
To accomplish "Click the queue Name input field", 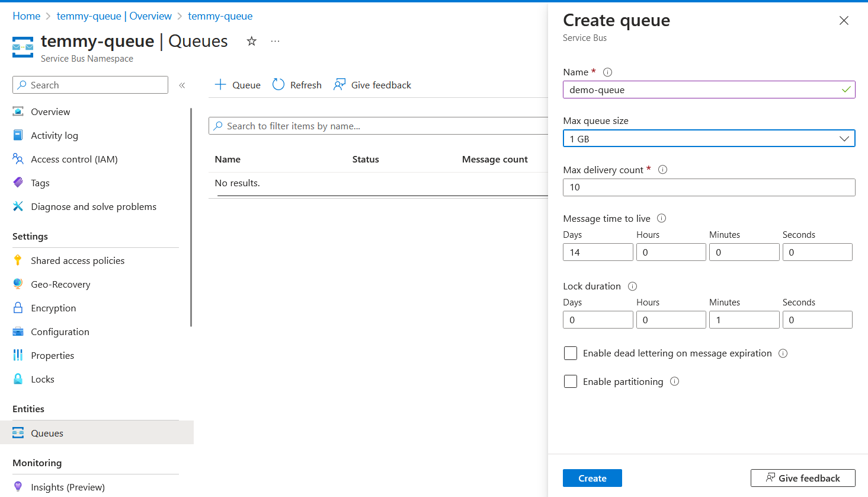I will pos(709,90).
